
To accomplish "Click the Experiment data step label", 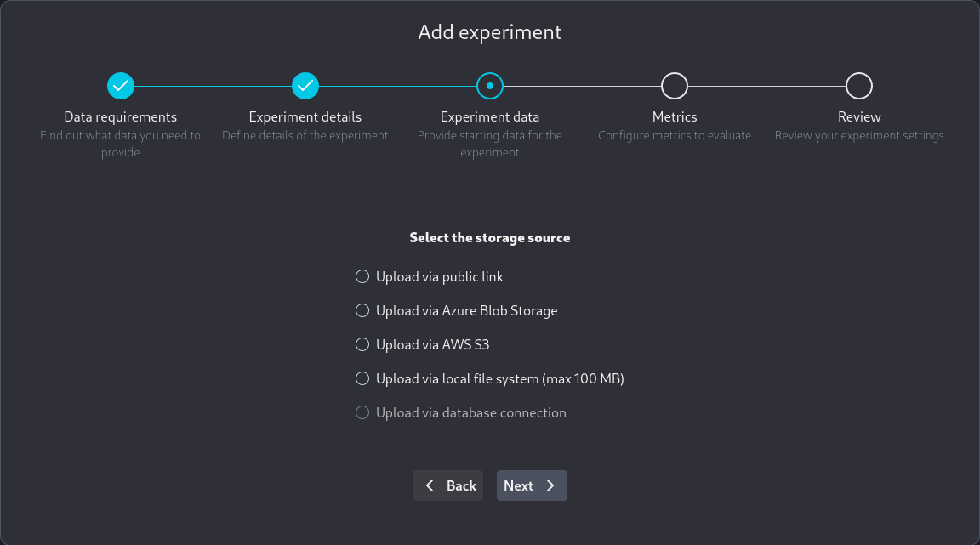I will [x=490, y=117].
